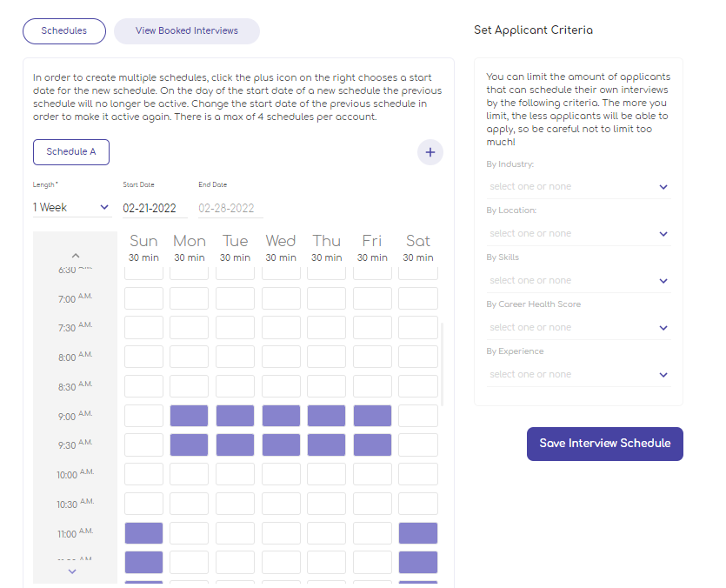Deselect the Monday 9:00 AM time slot

(x=189, y=415)
